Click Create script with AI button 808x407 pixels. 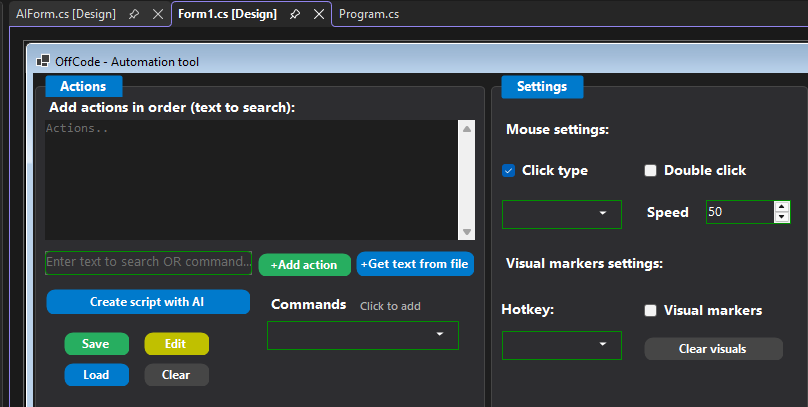[x=148, y=302]
